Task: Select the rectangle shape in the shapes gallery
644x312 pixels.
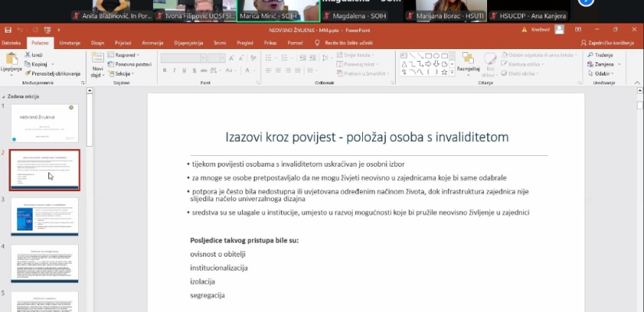Action: click(x=429, y=56)
